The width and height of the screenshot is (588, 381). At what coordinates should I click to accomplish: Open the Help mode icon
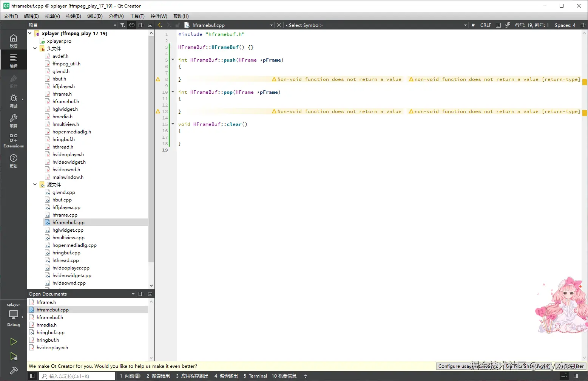14,160
